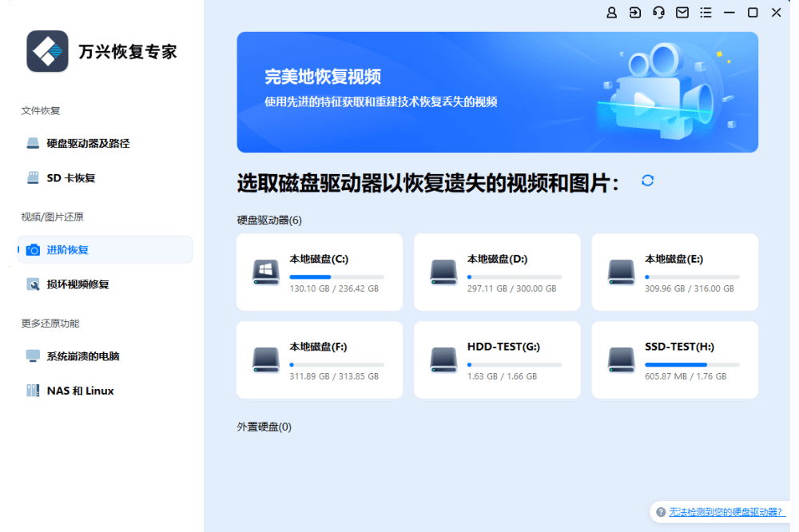Click the SSD-TEST(H:) usage bar
The image size is (799, 532).
click(692, 364)
